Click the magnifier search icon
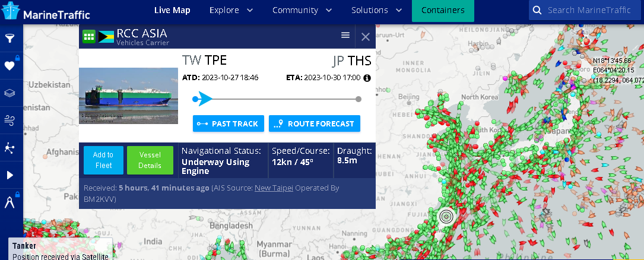 (x=537, y=10)
